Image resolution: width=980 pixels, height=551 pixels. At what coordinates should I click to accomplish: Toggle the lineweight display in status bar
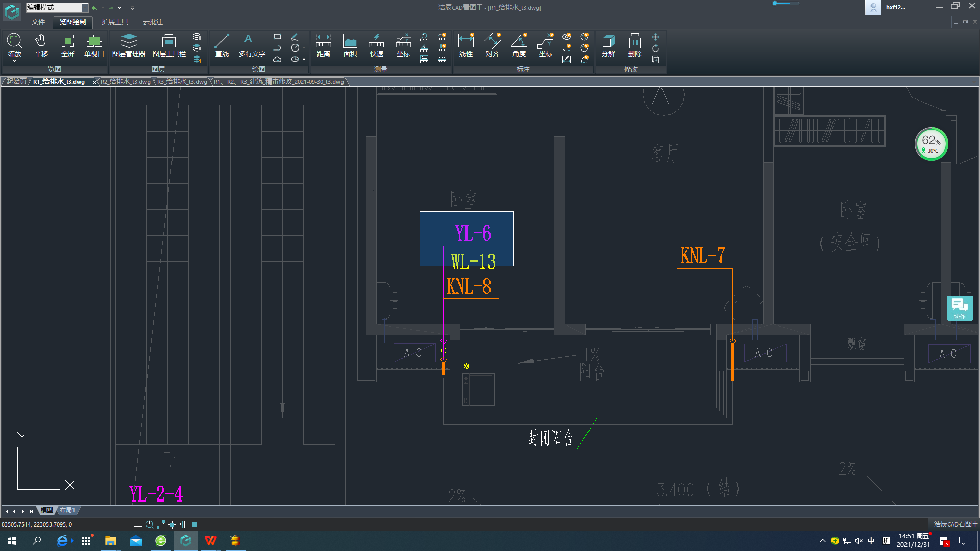(x=183, y=524)
